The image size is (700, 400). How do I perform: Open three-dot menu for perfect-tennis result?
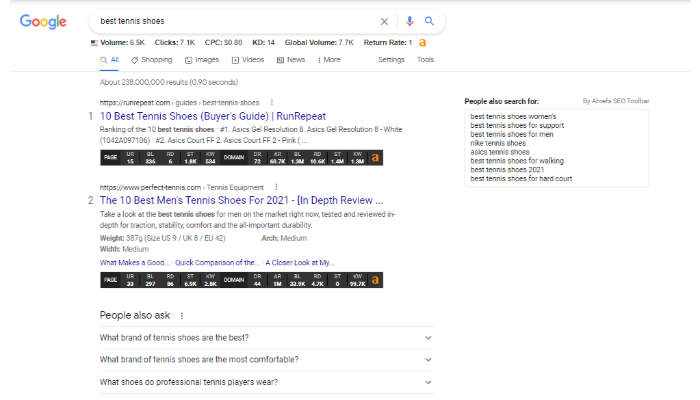click(276, 187)
